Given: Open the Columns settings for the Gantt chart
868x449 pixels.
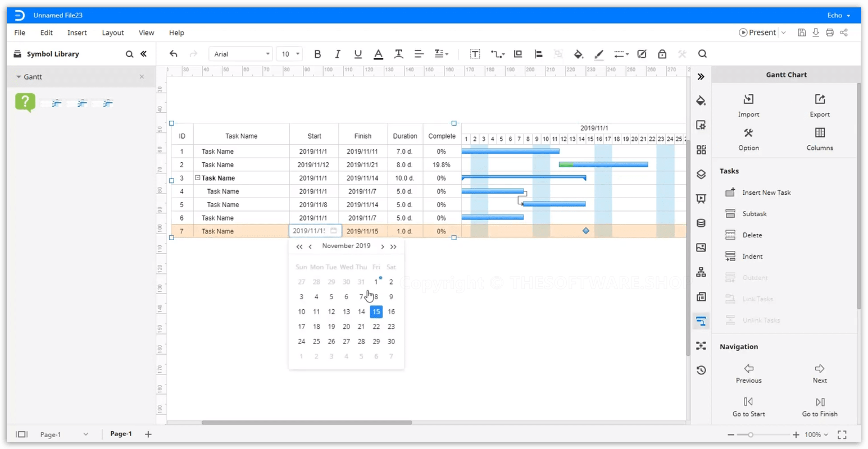Looking at the screenshot, I should (819, 139).
